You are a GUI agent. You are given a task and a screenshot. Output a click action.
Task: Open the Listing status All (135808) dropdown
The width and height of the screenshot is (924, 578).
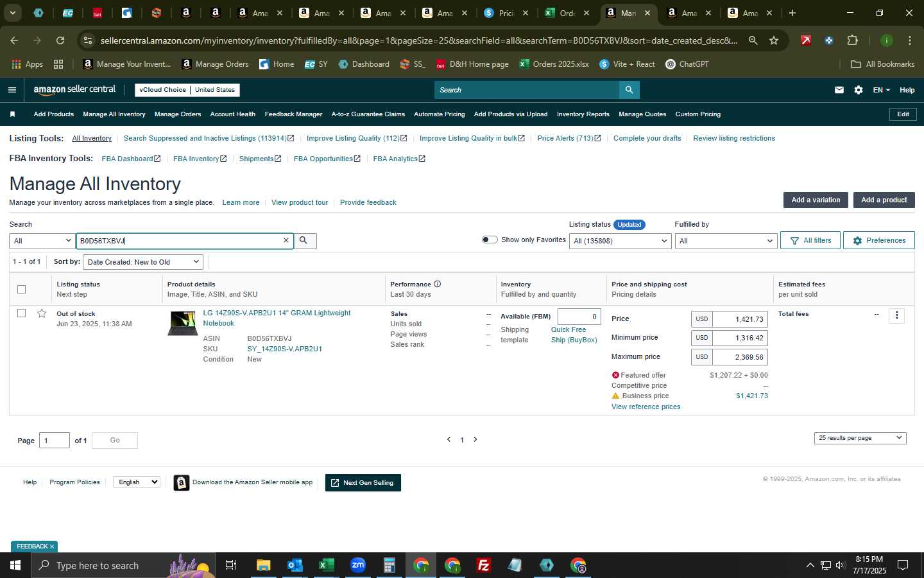pos(620,241)
